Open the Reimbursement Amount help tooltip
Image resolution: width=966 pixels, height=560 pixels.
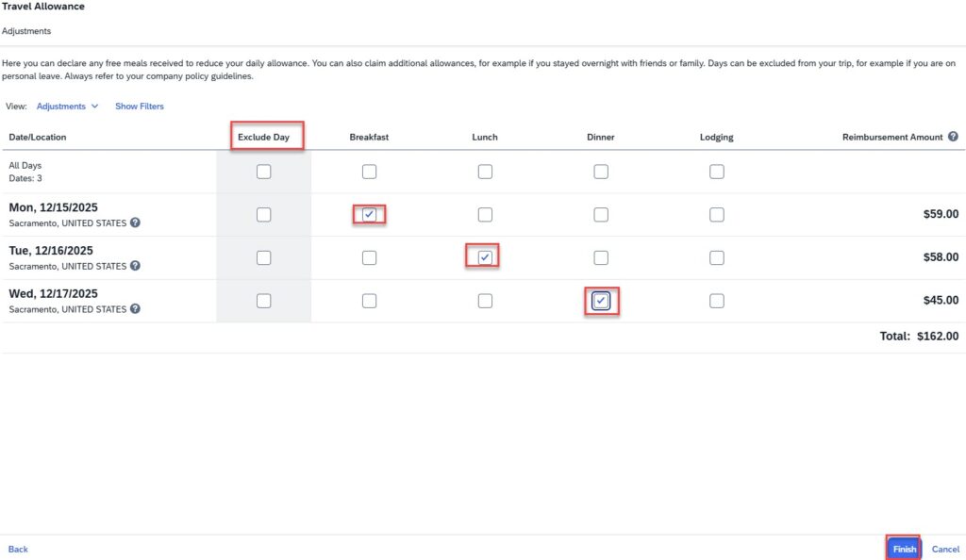click(953, 137)
